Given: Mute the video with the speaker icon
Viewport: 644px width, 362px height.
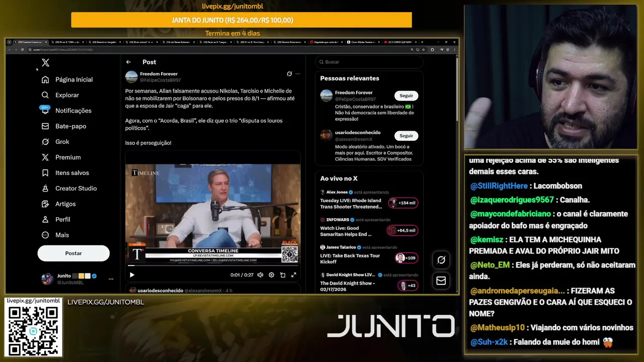Looking at the screenshot, I should (260, 275).
